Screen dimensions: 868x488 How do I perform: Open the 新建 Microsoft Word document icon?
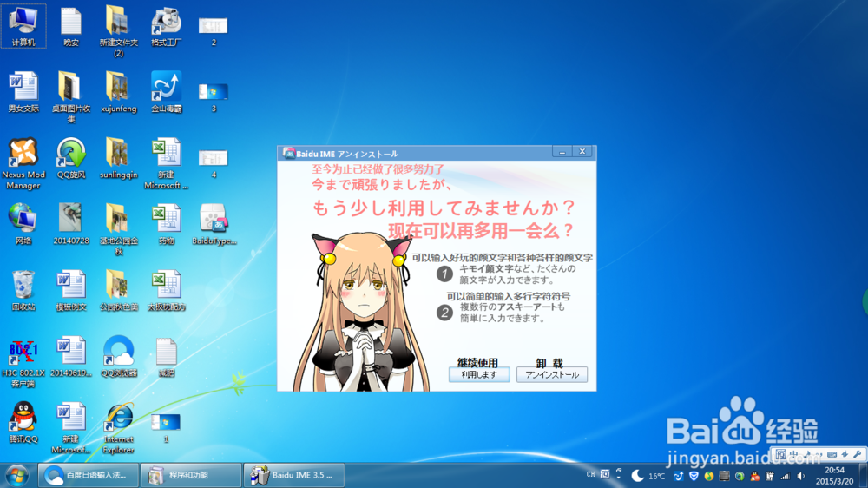(71, 428)
